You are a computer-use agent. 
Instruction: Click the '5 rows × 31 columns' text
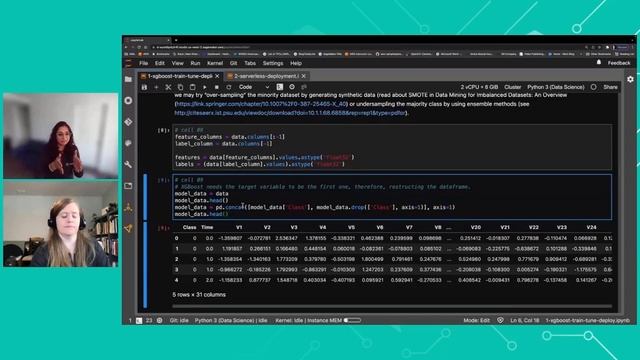[199, 295]
